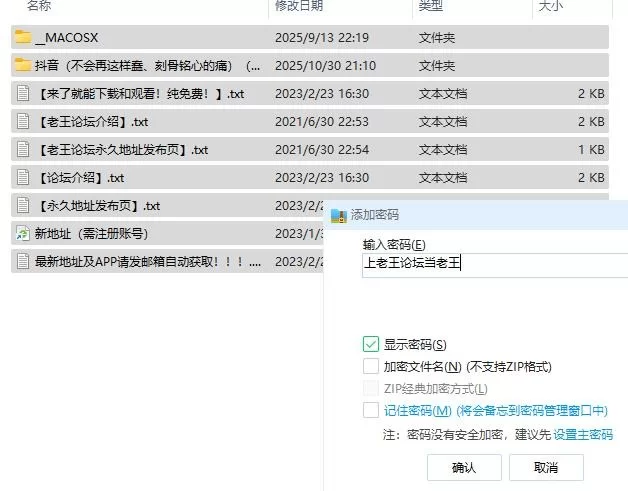Select file 【论坛介绍】.txt
Viewport: 628px width, 491px height.
coord(80,178)
